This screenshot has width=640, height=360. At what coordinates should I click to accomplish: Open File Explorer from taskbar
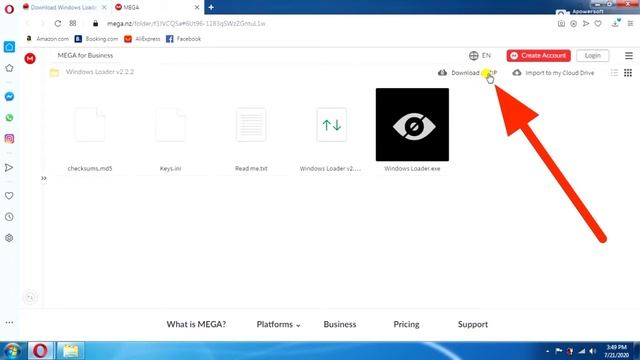click(x=71, y=351)
